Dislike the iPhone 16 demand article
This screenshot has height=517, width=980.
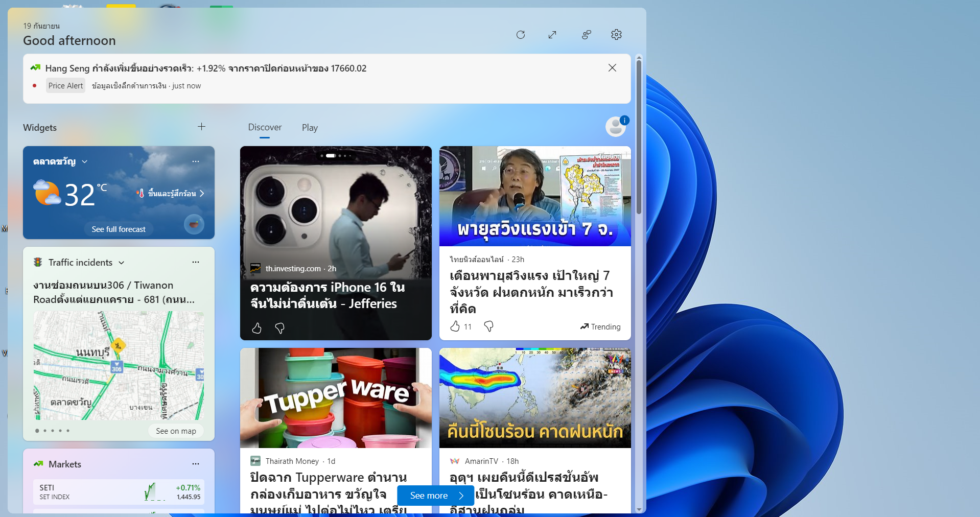[x=279, y=328]
